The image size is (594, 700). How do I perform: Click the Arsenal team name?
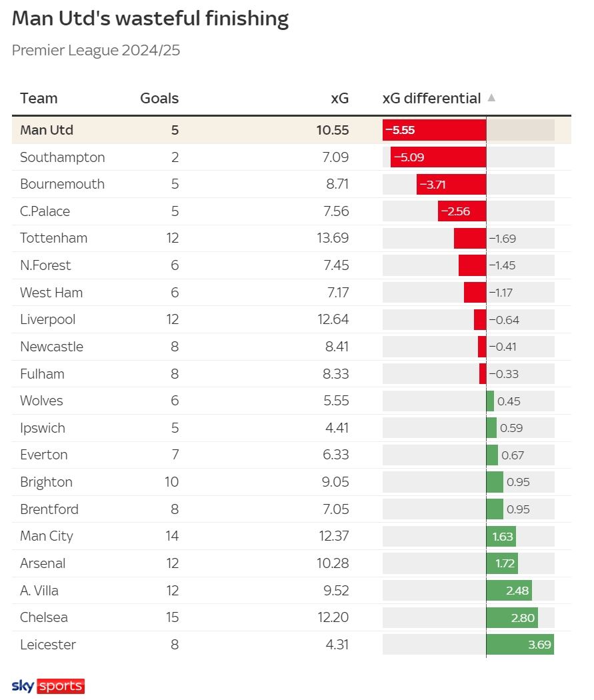coord(43,563)
